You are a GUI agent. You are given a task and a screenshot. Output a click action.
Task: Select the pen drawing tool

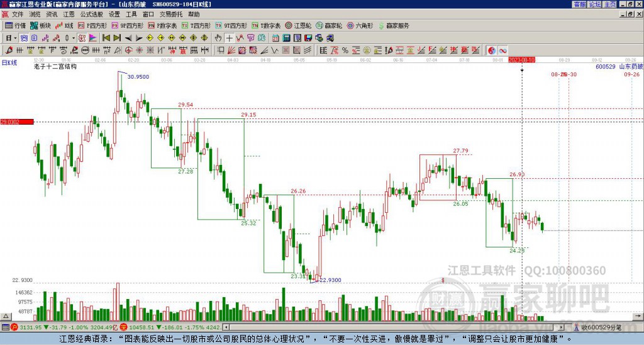[x=8, y=50]
